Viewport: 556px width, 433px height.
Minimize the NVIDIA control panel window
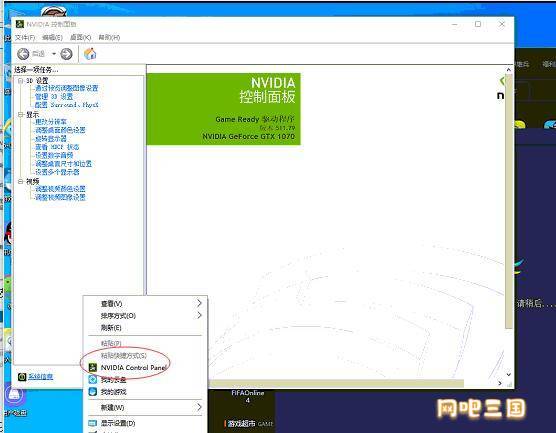[455, 24]
